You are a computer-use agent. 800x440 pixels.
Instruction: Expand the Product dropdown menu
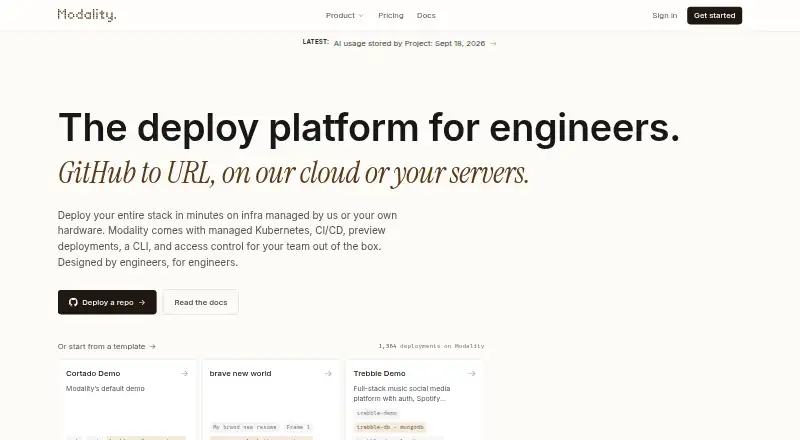click(345, 15)
